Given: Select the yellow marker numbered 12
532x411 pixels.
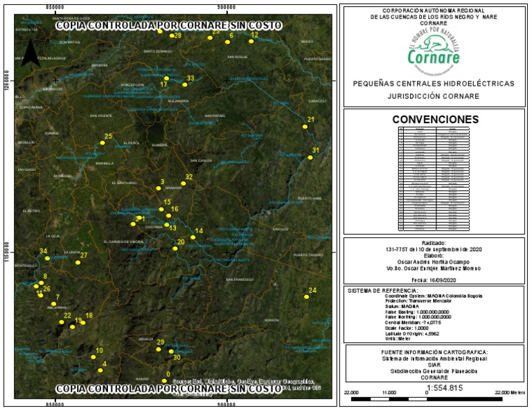Looking at the screenshot, I should point(251,42).
